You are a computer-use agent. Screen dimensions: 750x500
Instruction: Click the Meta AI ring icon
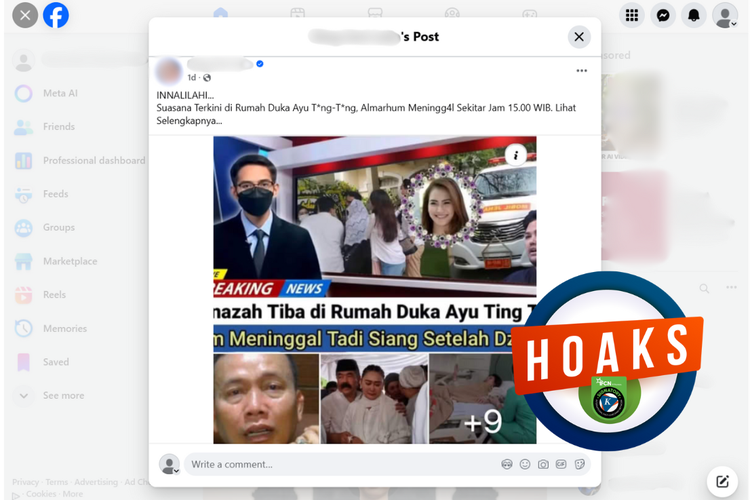pos(23,93)
